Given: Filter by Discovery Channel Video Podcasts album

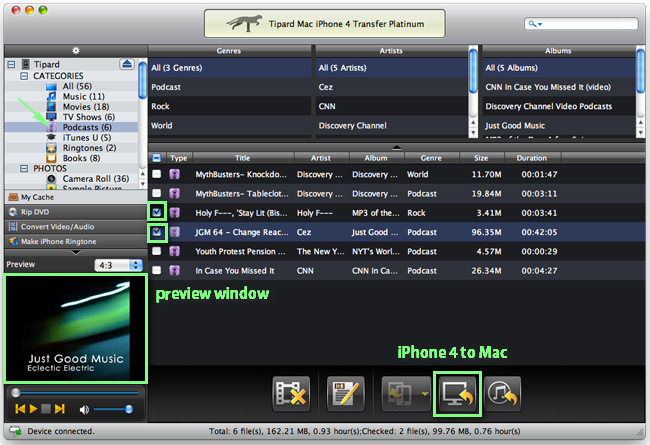Looking at the screenshot, I should point(559,106).
